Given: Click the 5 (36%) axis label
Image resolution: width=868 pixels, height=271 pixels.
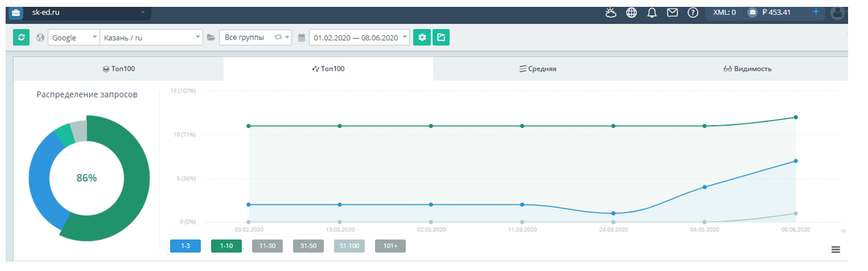Looking at the screenshot, I should (185, 178).
